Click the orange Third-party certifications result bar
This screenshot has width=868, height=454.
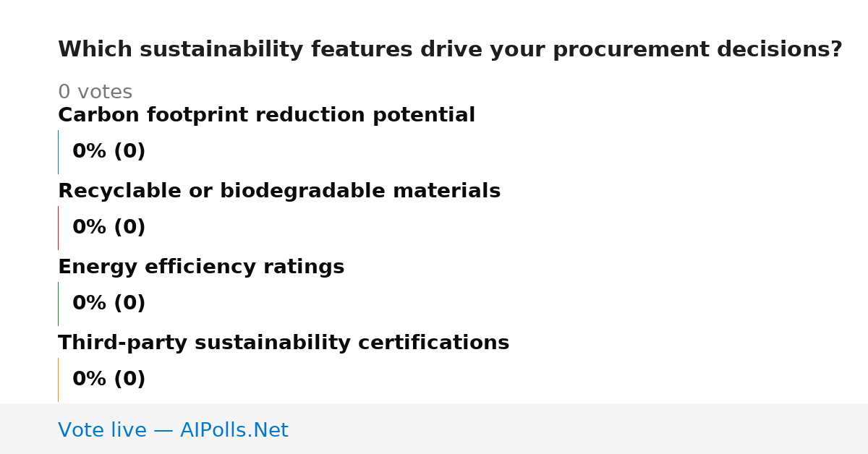pyautogui.click(x=58, y=380)
